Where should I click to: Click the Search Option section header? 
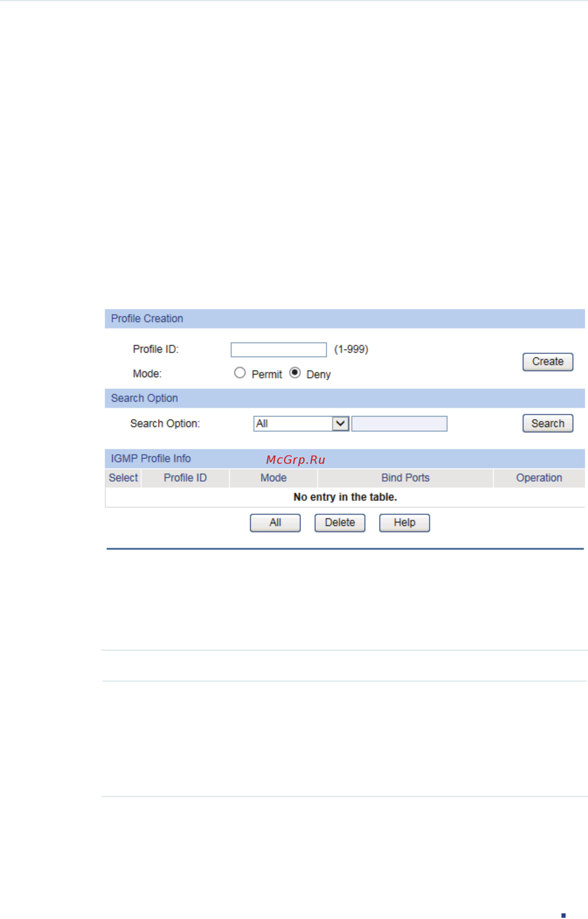tap(345, 399)
